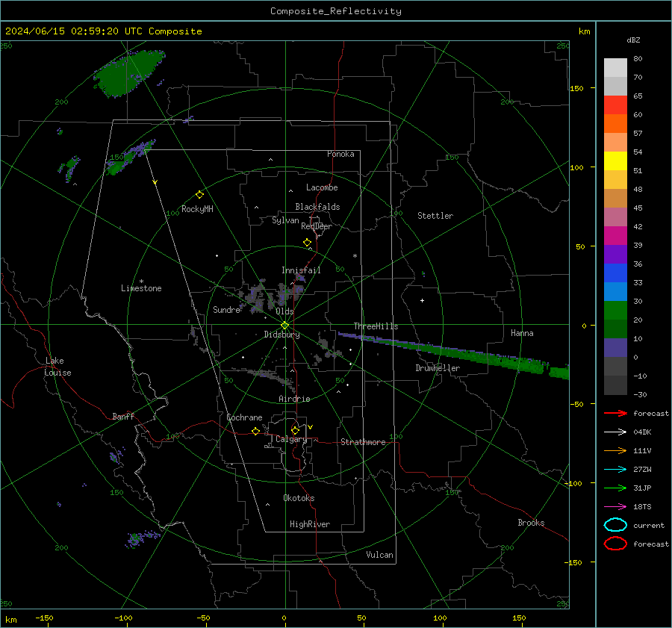This screenshot has height=628, width=672.
Task: Click the yellow diamond marker below RedDeer
Action: (307, 243)
